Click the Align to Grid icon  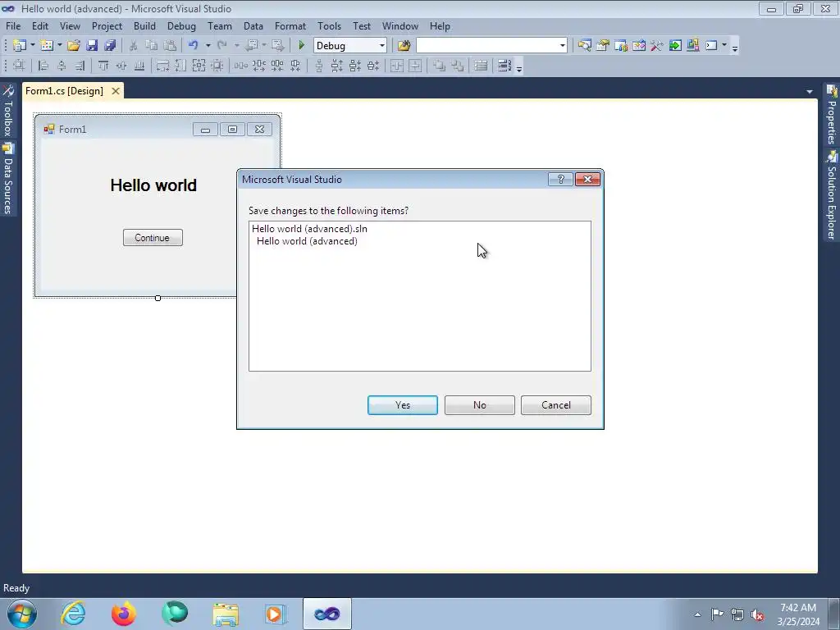coord(20,66)
